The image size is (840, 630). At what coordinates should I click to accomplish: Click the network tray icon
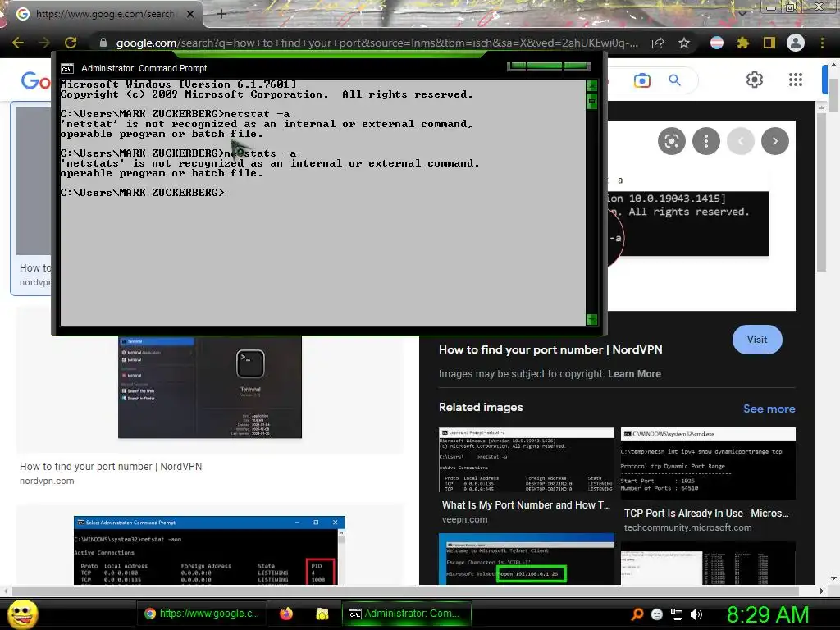677,614
